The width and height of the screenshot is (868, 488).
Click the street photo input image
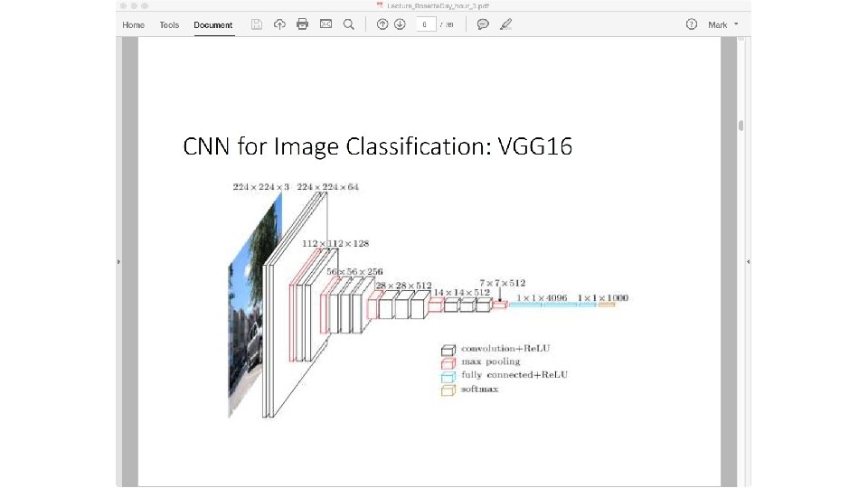pyautogui.click(x=255, y=306)
